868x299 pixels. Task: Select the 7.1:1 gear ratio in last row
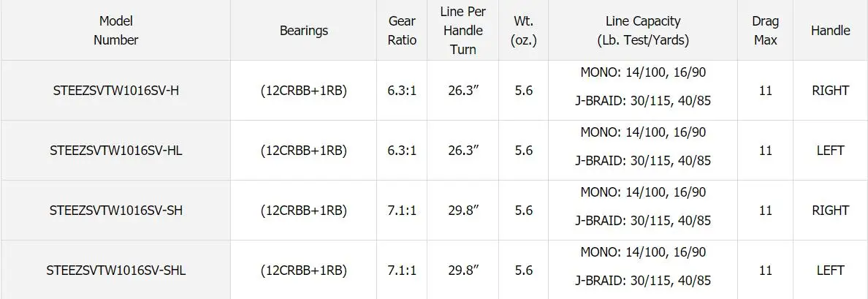click(x=402, y=270)
